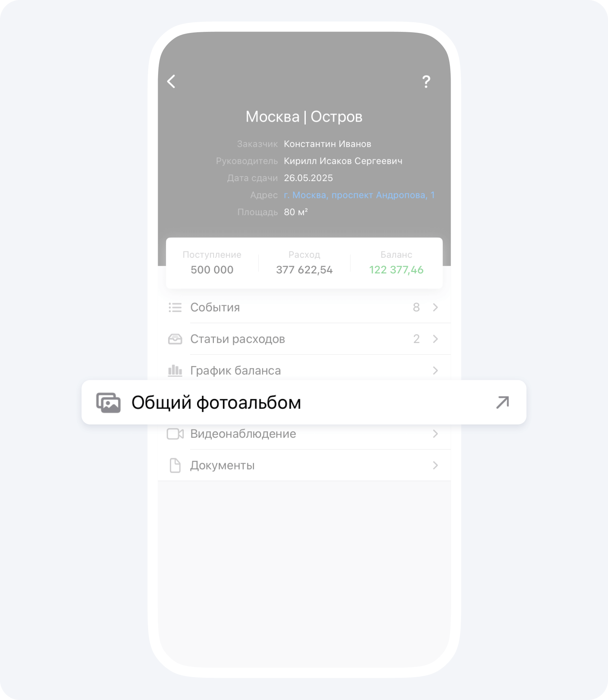Tap the Видеонаблюдение camera icon
The width and height of the screenshot is (608, 700).
(175, 434)
